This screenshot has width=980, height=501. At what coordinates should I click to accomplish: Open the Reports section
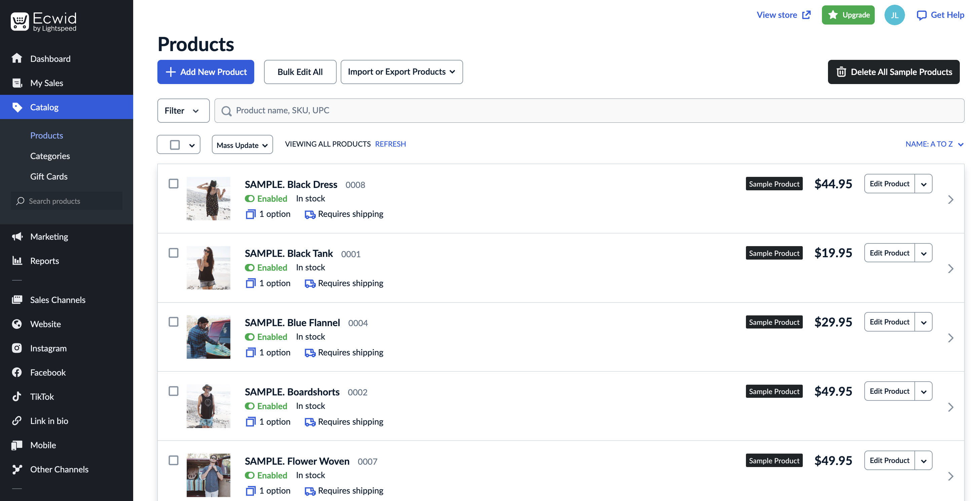coord(45,261)
